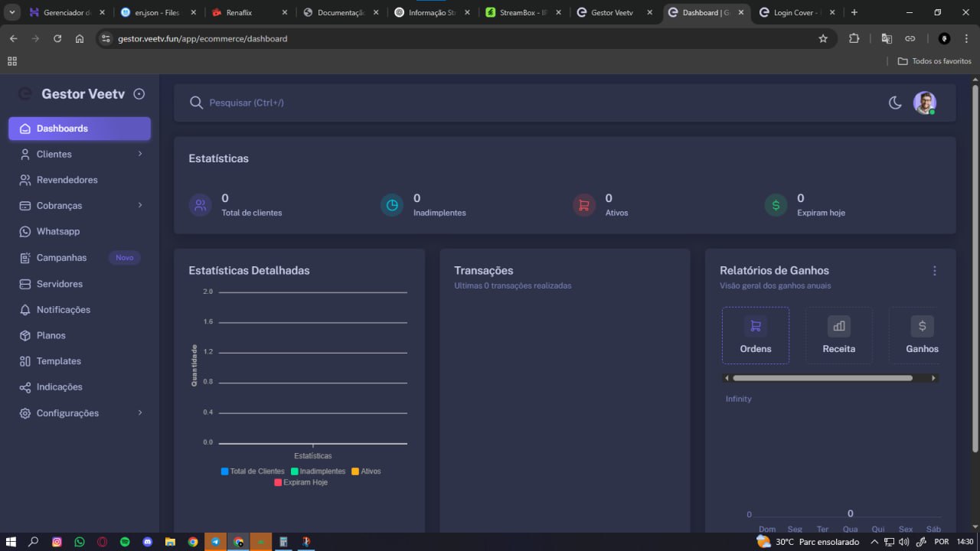The image size is (980, 551).
Task: Open Servidores from the server icon
Action: coord(25,284)
